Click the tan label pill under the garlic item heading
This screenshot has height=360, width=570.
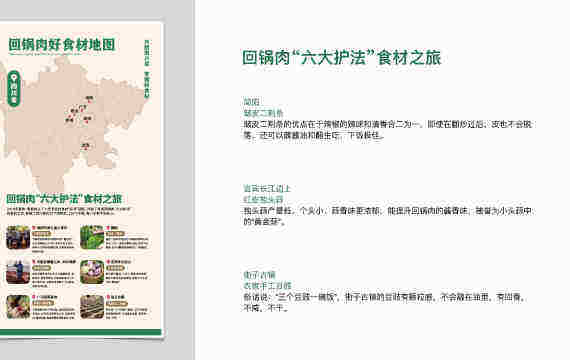tap(116, 268)
